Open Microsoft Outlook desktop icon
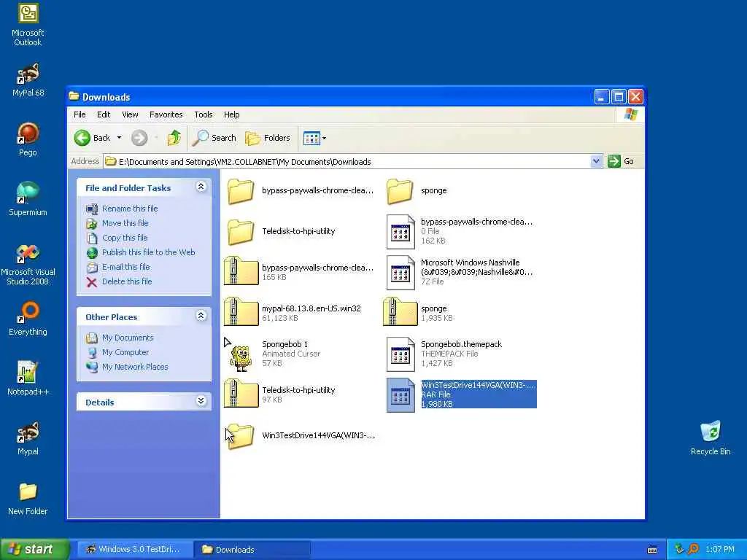Screen dimensions: 747x560 point(28,25)
